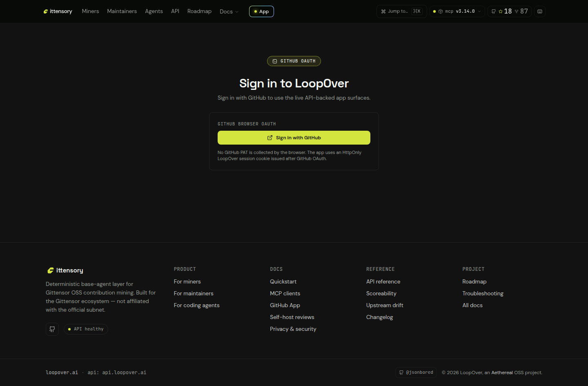Click the PRODUCT footer column heading

click(185, 269)
